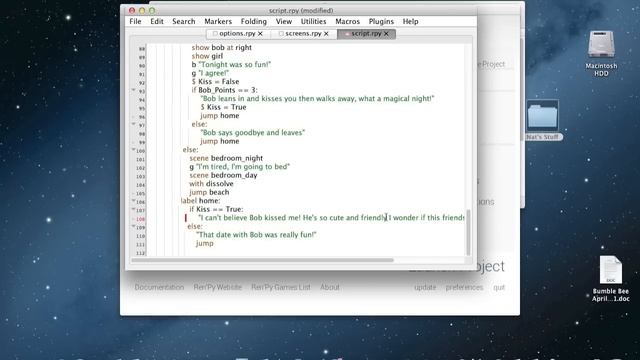Click the line "scene bedroom_day"
640x360 pixels.
click(223, 175)
